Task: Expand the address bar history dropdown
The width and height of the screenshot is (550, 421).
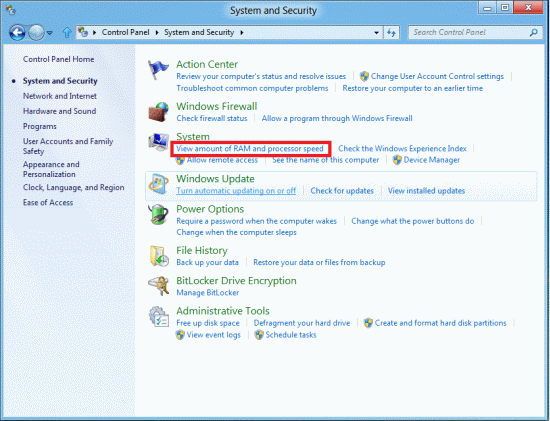Action: 376,33
